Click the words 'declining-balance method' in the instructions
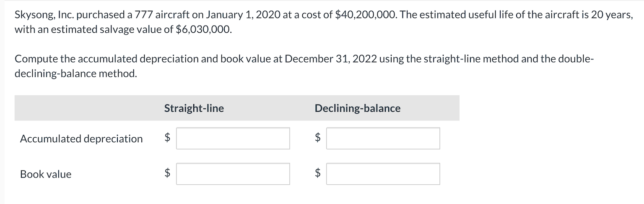644x204 pixels. tap(76, 73)
